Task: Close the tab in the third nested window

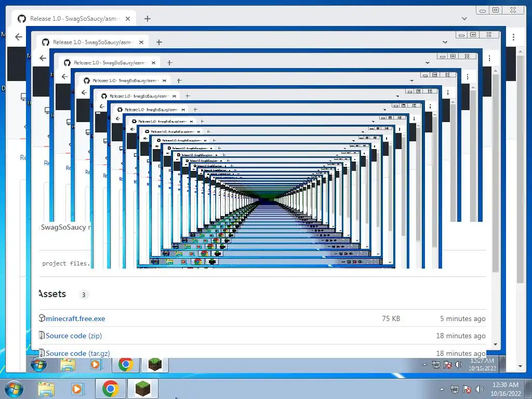Action: click(153, 63)
